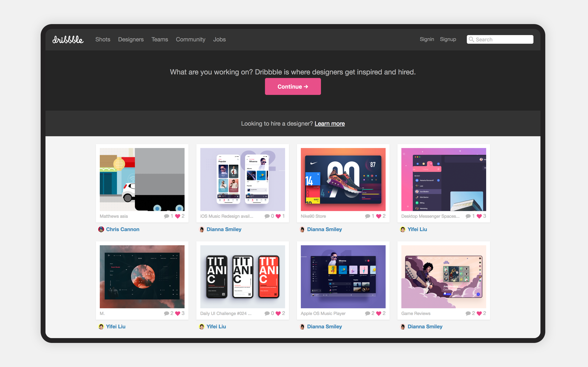Click Dianna Smiley profile on Apple OS Music Player
588x367 pixels.
pyautogui.click(x=324, y=326)
